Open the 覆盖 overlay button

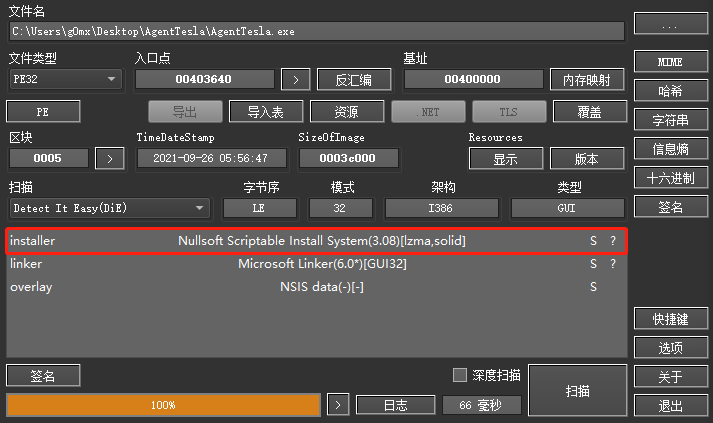pyautogui.click(x=590, y=111)
